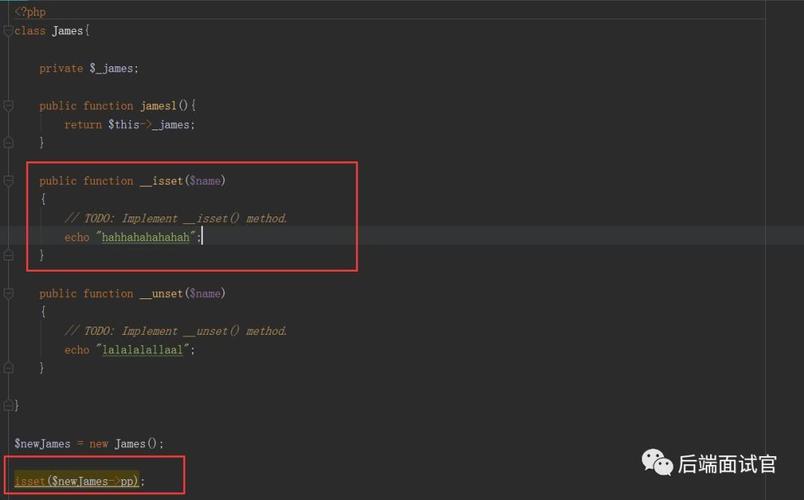Screen dimensions: 804x500
Task: Collapse the __unset function fold marker
Action: [x=8, y=293]
